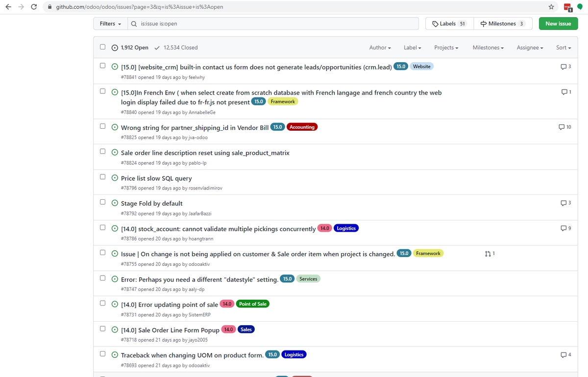Viewport: 588px width, 377px height.
Task: Click the Services label badge
Action: 308,279
